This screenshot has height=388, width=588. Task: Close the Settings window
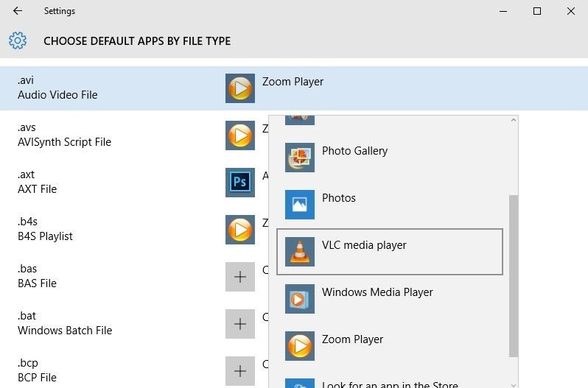point(571,11)
